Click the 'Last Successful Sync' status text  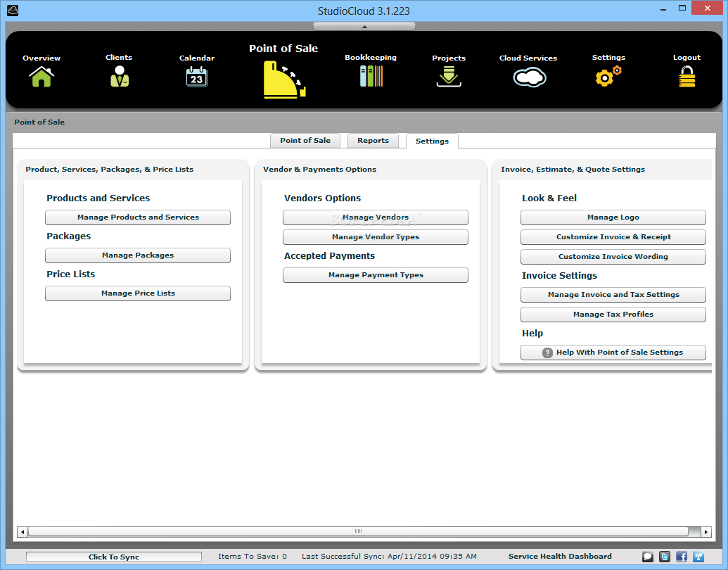coord(389,556)
